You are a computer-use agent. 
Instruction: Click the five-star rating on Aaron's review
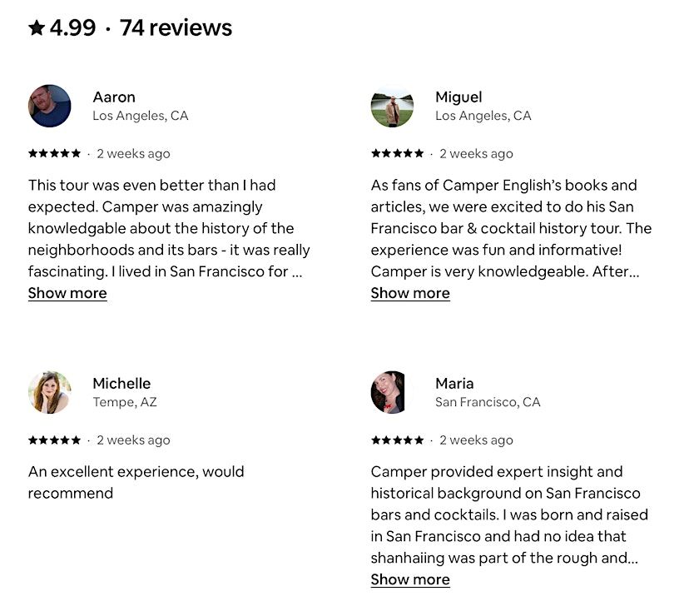[x=55, y=153]
